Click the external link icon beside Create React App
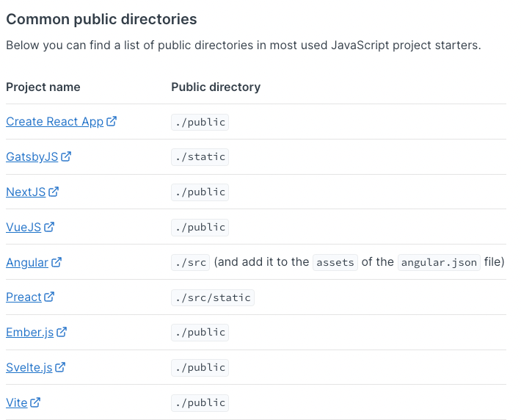 click(112, 121)
